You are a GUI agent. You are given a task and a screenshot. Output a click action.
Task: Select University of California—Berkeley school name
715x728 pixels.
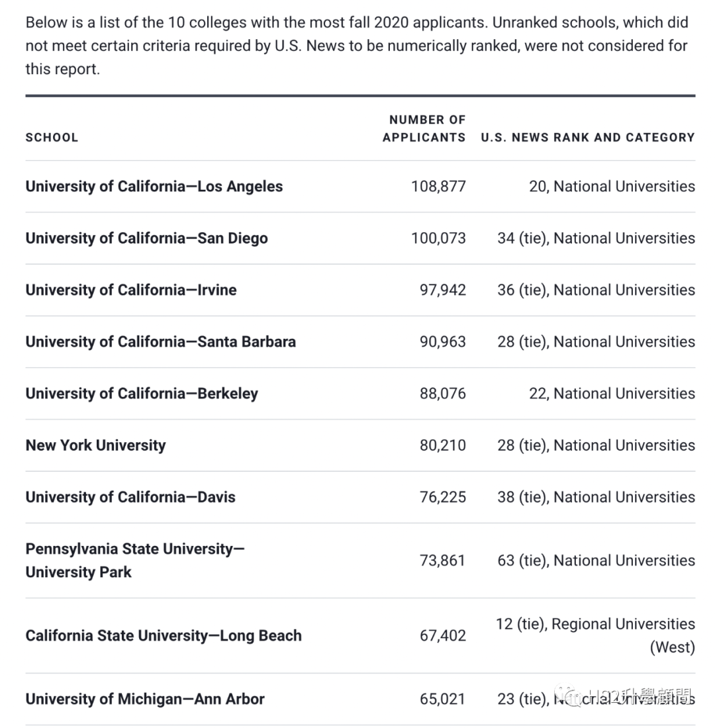pyautogui.click(x=142, y=393)
